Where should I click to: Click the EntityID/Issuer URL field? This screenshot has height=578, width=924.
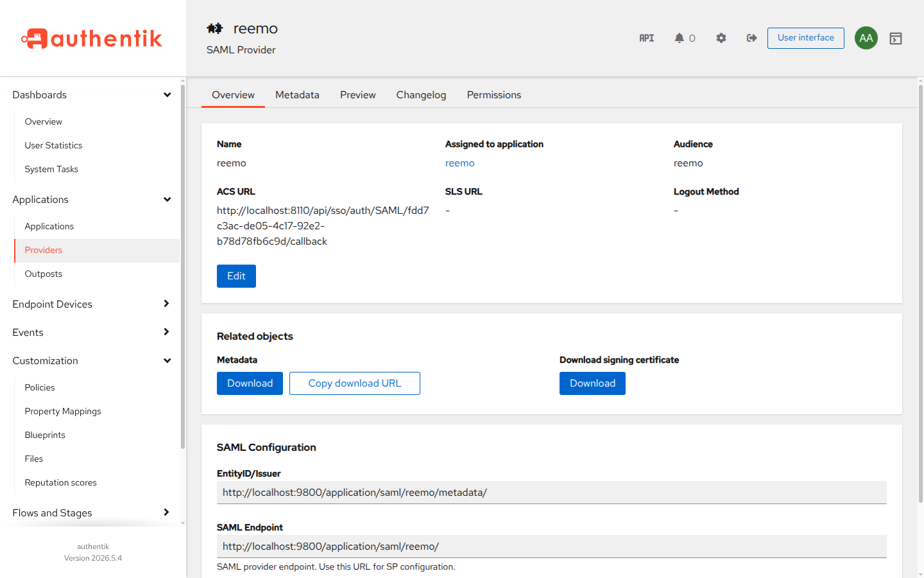pos(552,493)
